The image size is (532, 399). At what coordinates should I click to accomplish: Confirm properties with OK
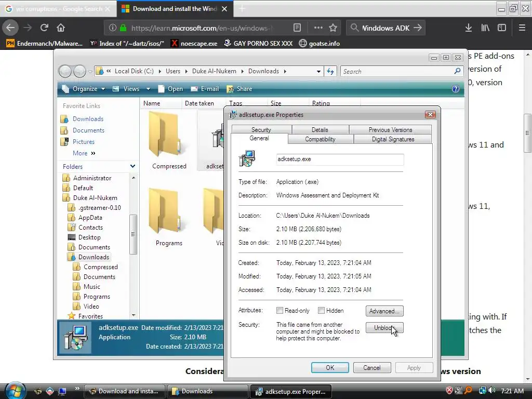pos(330,368)
